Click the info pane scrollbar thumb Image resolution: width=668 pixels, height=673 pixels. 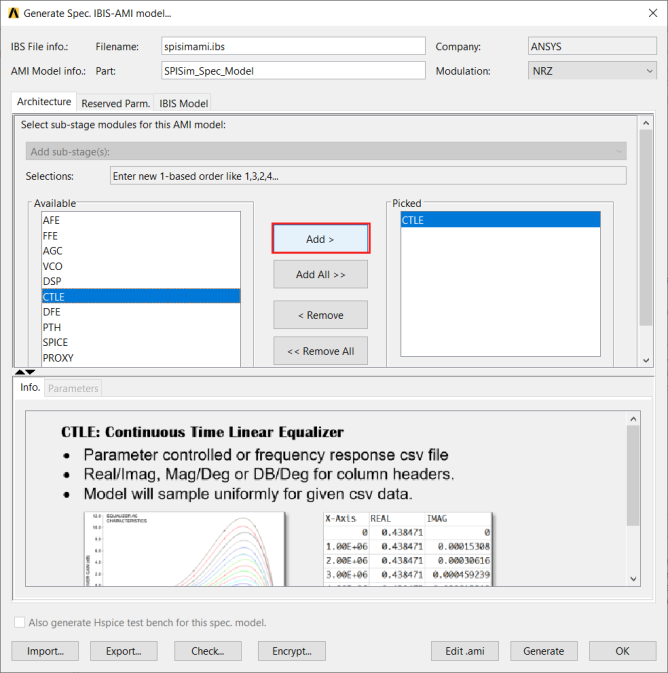[x=633, y=476]
